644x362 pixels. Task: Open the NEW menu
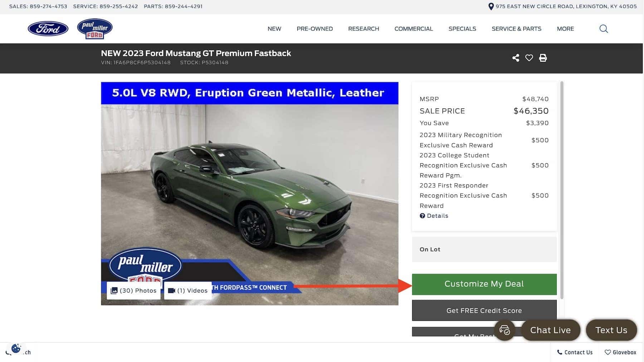click(x=274, y=29)
